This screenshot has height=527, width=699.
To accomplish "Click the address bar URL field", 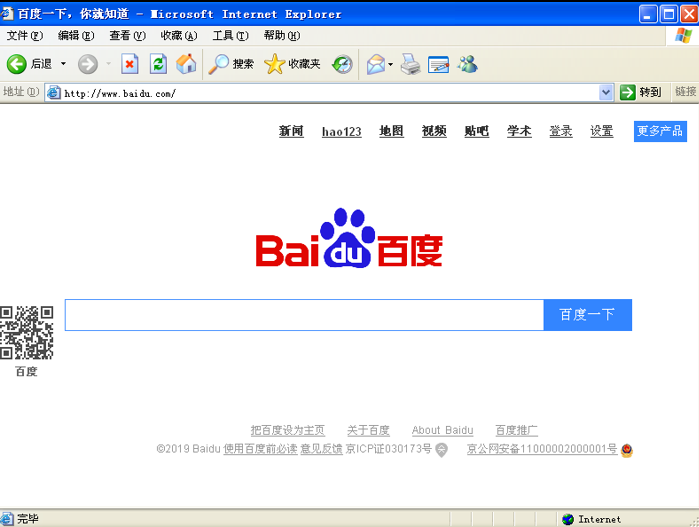I will coord(330,93).
